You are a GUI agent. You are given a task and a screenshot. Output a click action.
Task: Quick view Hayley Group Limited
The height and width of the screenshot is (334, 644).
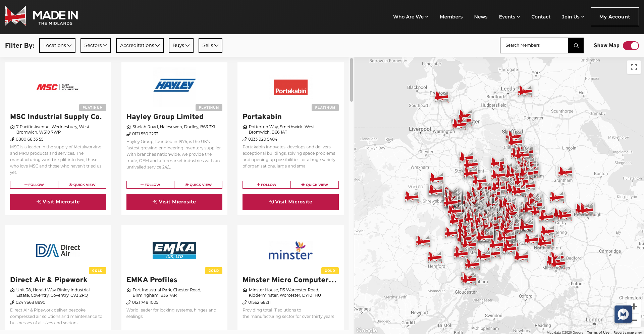[x=198, y=185]
